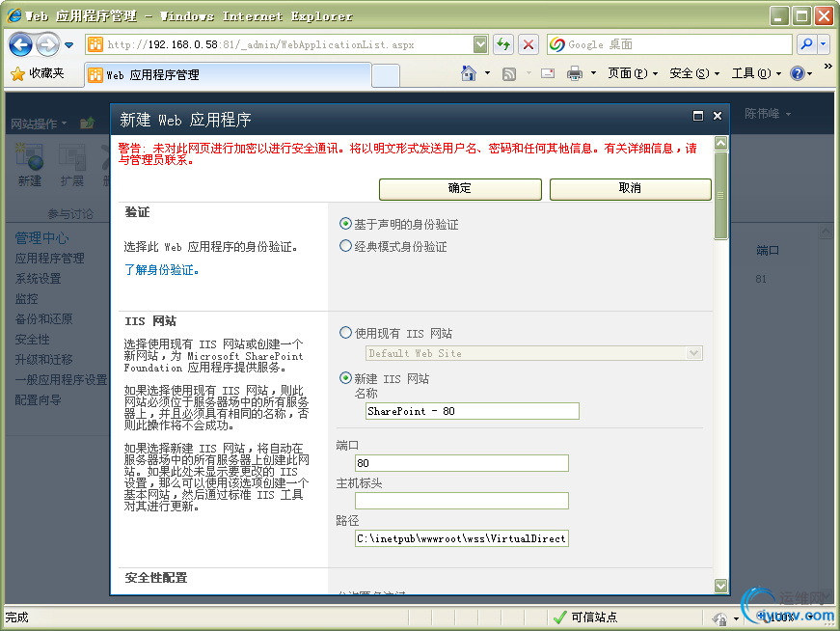Open 升级和迁移 in the sidebar
Viewport: 840px width, 631px height.
(44, 360)
